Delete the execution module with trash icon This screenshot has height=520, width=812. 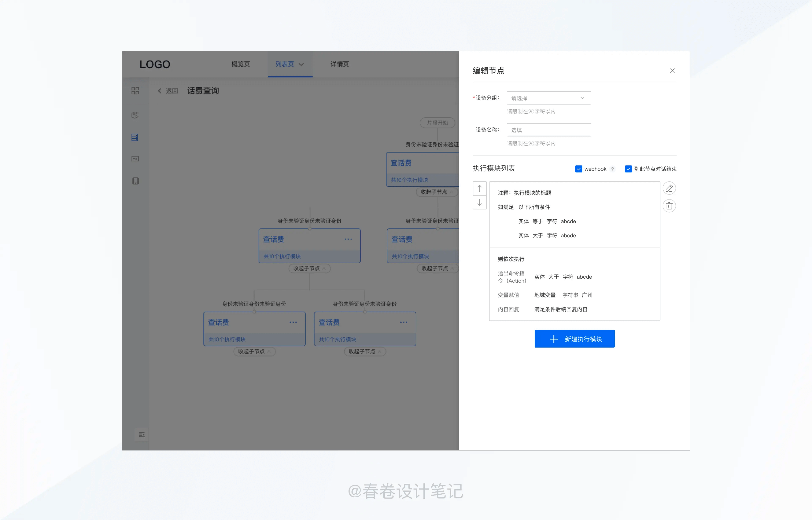669,206
